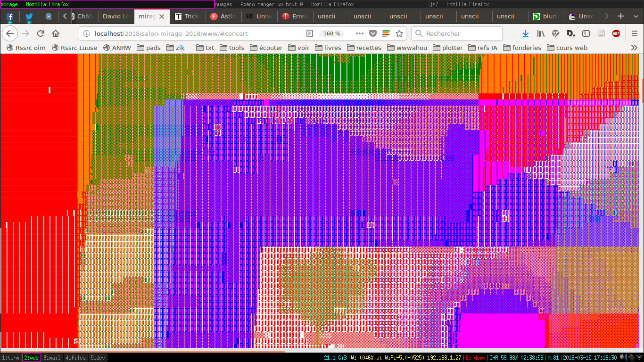Click the Reload page button
The height and width of the screenshot is (362, 644).
(41, 33)
